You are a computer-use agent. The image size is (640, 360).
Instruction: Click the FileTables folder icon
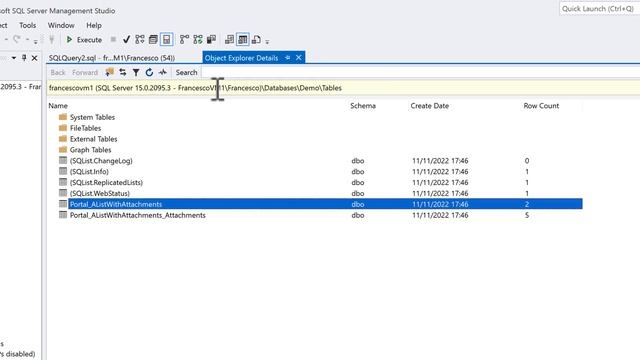coord(63,128)
